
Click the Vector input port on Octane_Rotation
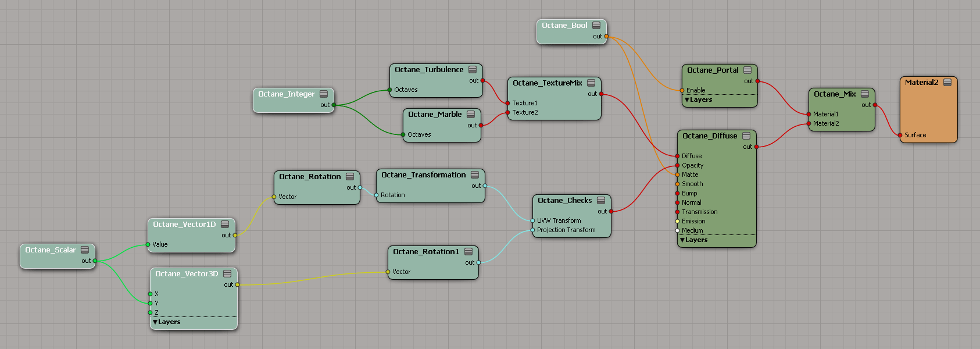coord(274,197)
